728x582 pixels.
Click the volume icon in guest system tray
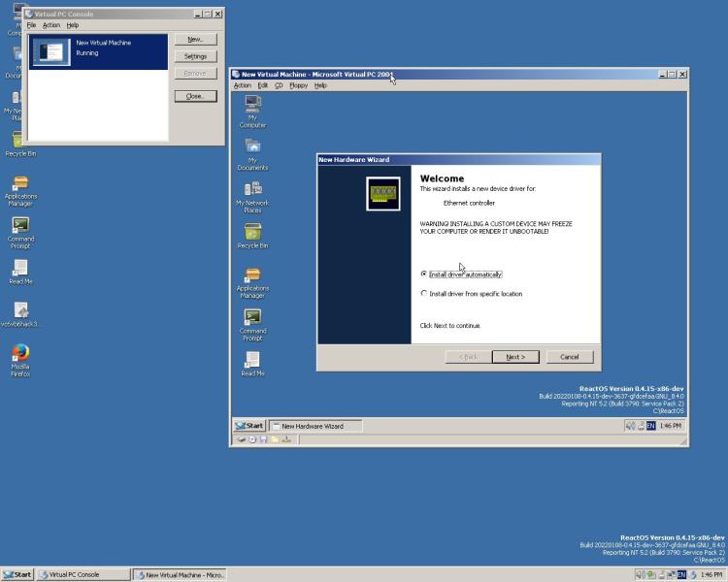click(x=630, y=426)
